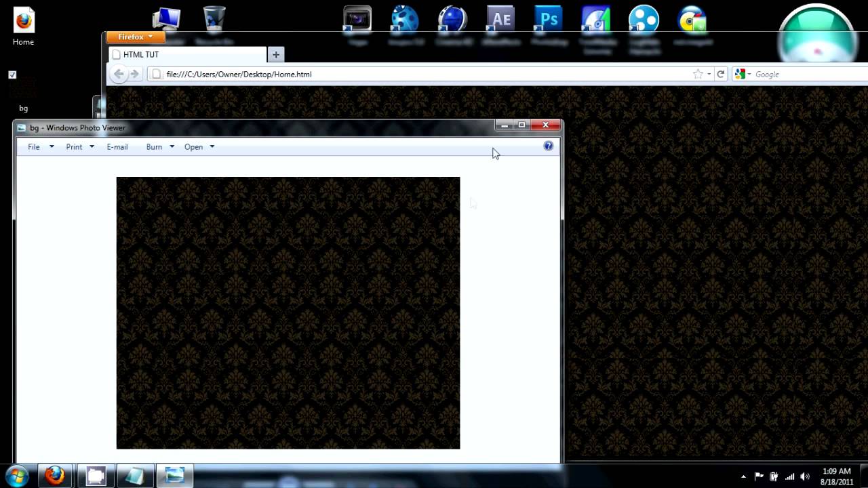Screen dimensions: 868x488
Task: Select the Home HTML file on desktop
Action: pyautogui.click(x=23, y=26)
